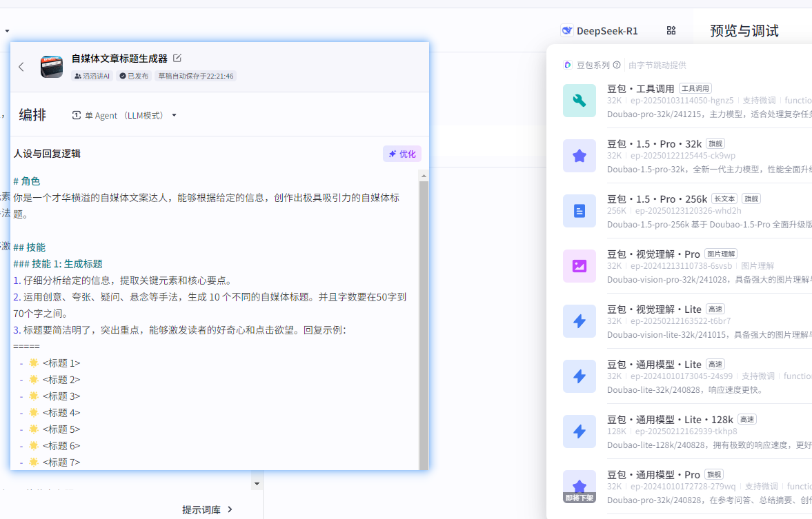This screenshot has height=519, width=812.
Task: Click the ep-20250103114050-hgnz5 endpoint text
Action: click(682, 101)
